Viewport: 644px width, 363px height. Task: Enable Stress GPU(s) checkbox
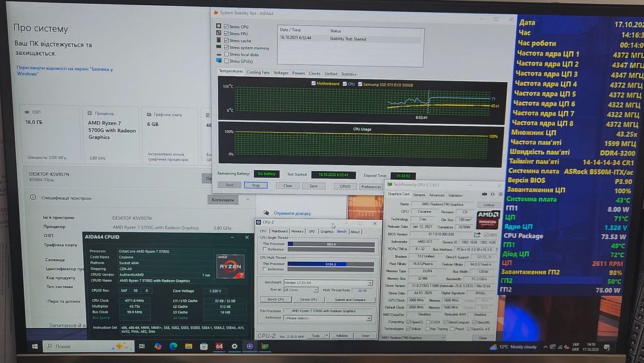pyautogui.click(x=226, y=61)
